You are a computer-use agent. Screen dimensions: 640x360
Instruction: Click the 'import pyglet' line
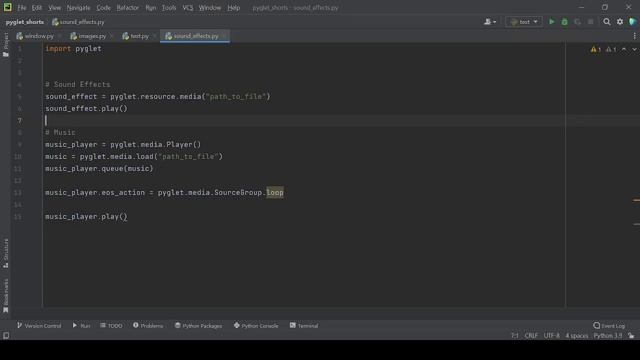pos(73,49)
